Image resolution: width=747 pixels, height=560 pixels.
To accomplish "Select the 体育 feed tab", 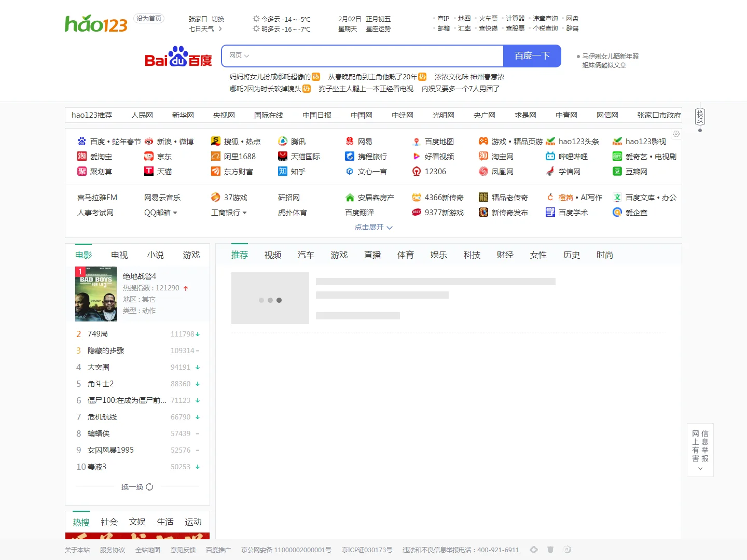I will 406,255.
